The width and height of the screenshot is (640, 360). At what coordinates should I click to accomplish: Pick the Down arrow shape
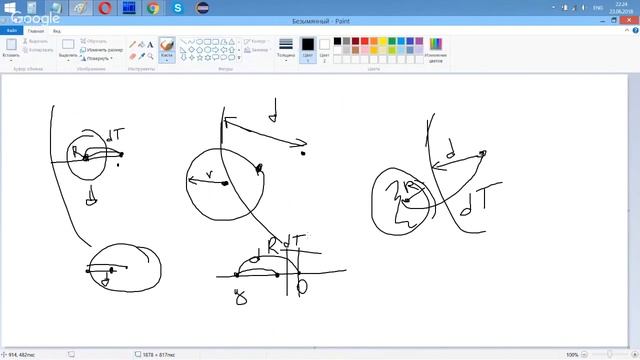point(183,58)
